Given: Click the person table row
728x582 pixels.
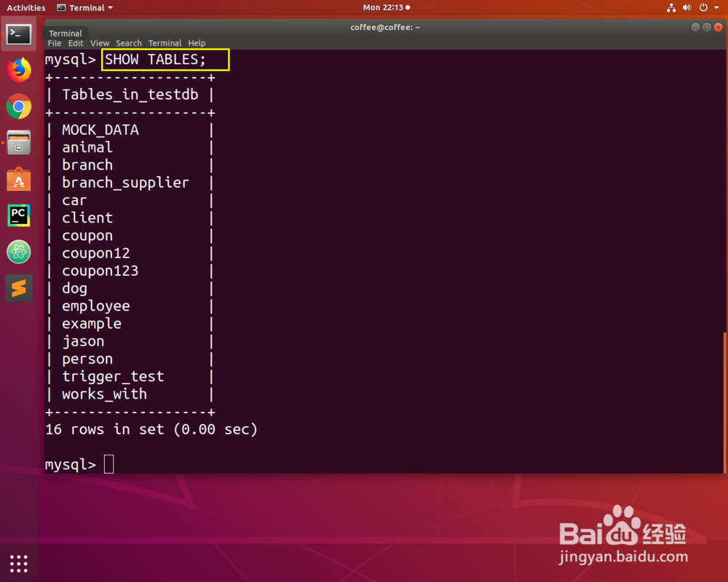Looking at the screenshot, I should click(87, 359).
